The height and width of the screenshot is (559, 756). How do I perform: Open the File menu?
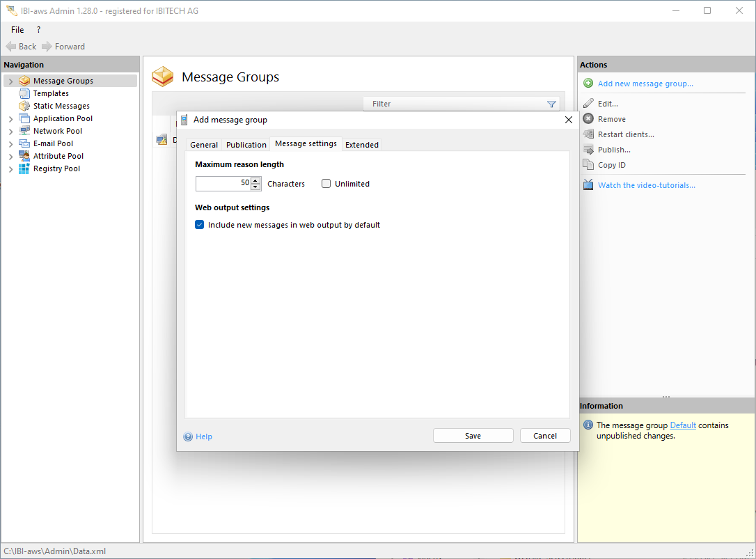(x=17, y=30)
